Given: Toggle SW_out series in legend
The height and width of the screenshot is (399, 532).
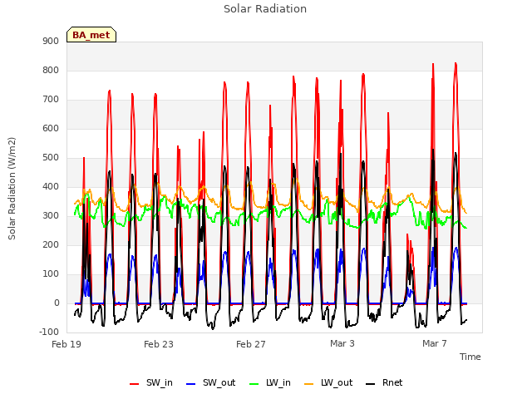Looking at the screenshot, I should click(x=210, y=382).
